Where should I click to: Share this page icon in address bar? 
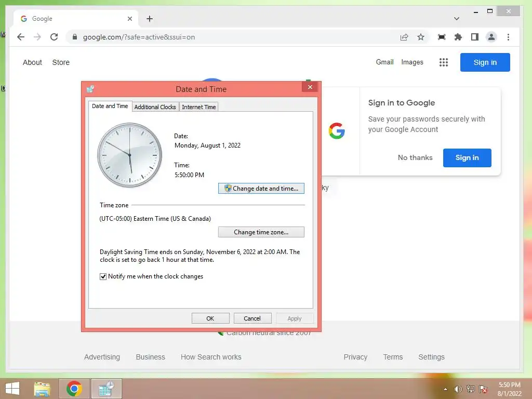pos(404,37)
